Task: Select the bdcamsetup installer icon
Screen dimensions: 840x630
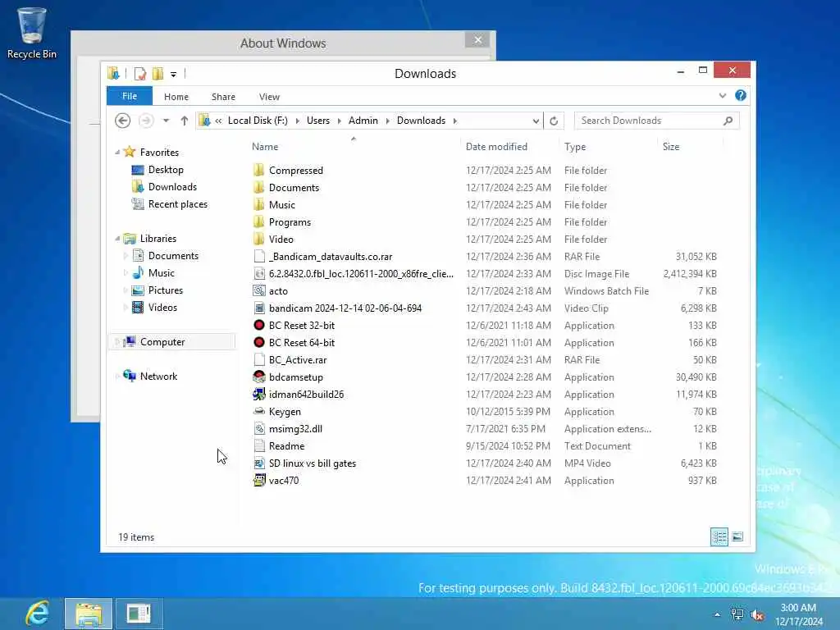Action: (x=259, y=377)
